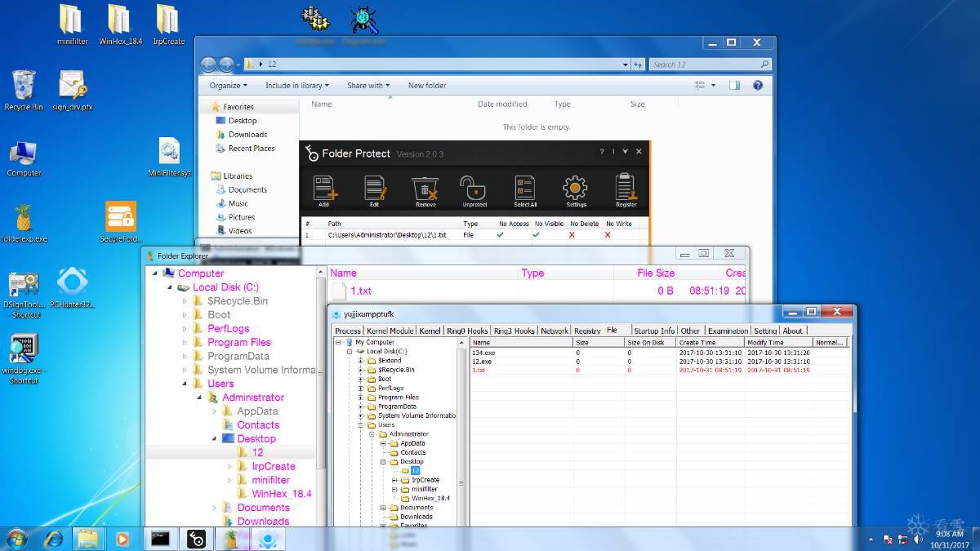Sort by Create Time column in PCHunter
Screen dimensions: 980x551
[710, 343]
